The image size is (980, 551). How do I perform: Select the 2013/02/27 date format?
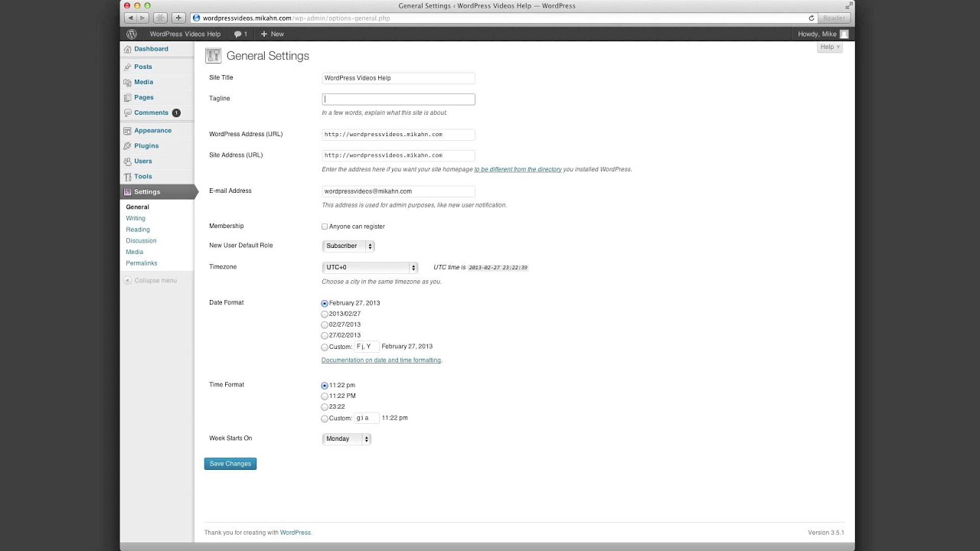325,314
